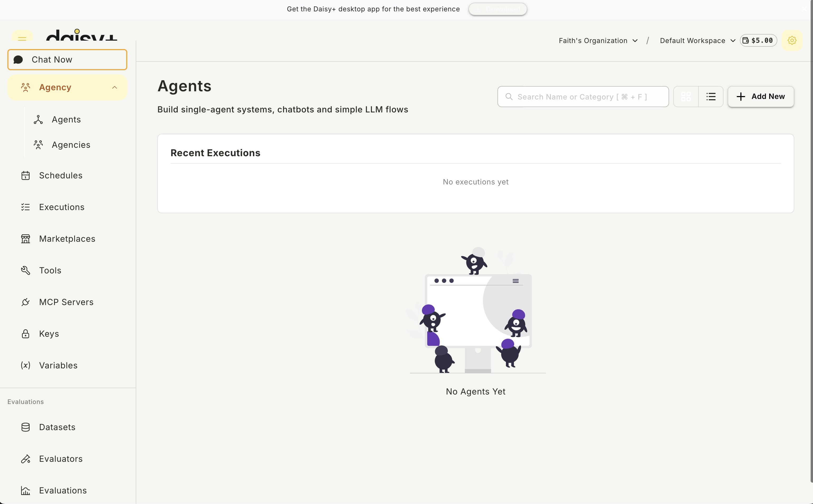Screen dimensions: 813x504
Task: Focus the Search Name or Category field
Action: (x=583, y=97)
